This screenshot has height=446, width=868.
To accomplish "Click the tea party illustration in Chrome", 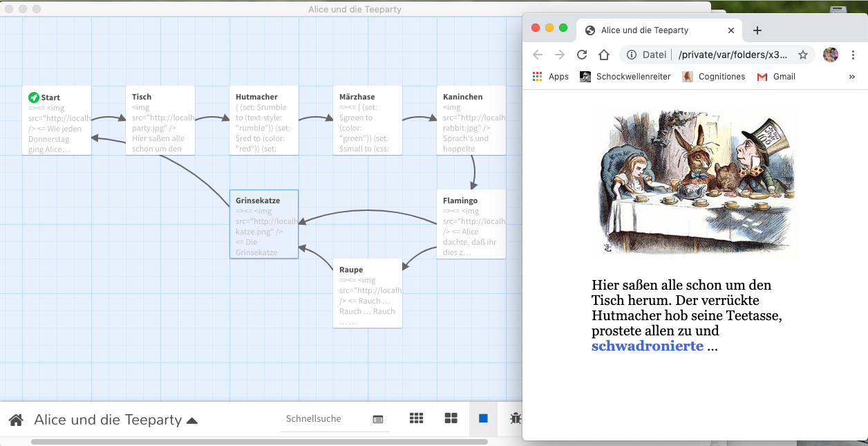I will point(697,183).
